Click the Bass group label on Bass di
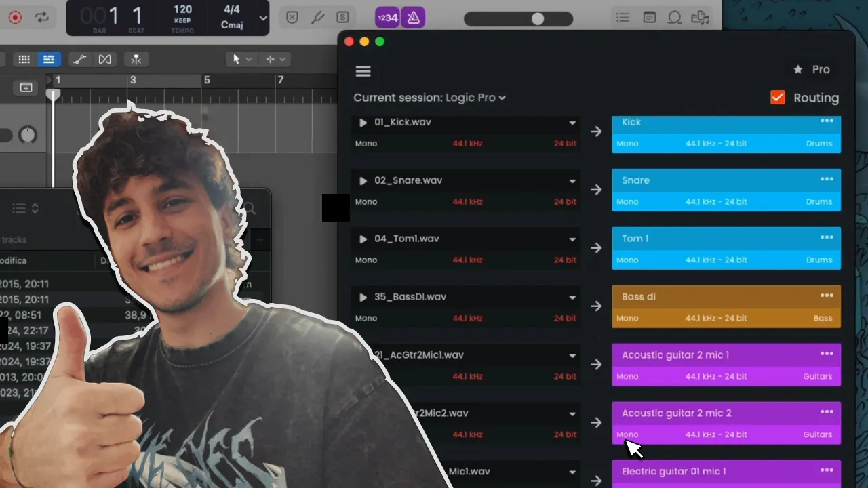 pyautogui.click(x=823, y=319)
